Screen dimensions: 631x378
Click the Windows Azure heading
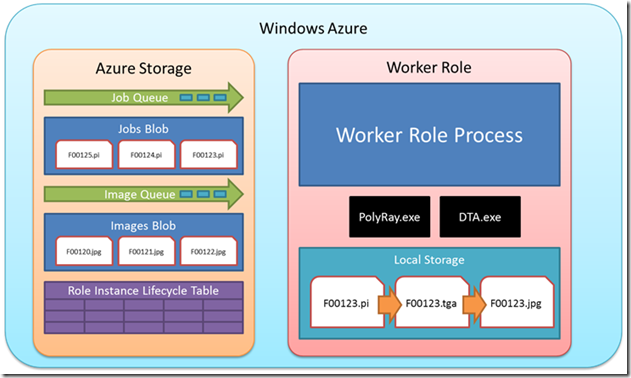click(313, 28)
